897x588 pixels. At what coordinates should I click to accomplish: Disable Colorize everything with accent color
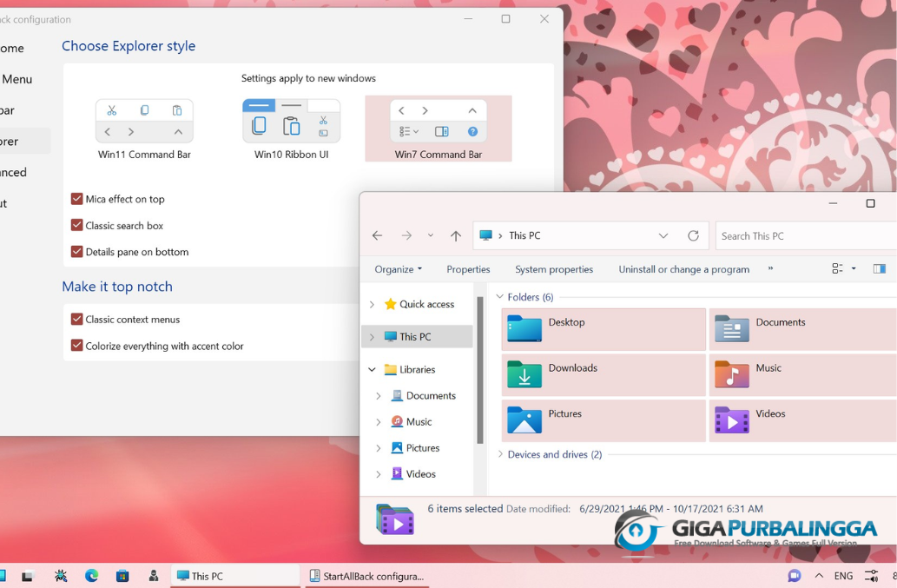pos(76,346)
